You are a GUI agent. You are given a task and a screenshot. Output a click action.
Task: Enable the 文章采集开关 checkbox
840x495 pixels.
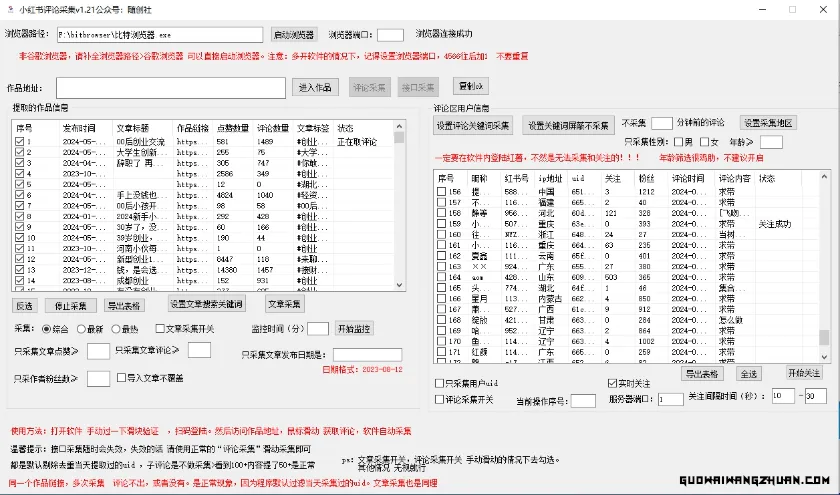tap(160, 328)
